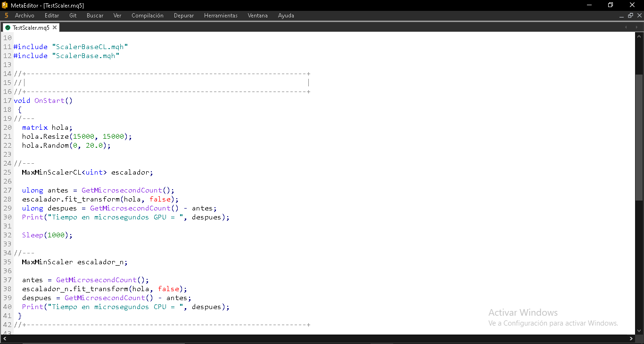Click the MetaEditor 5 logo icon in menu bar
The height and width of the screenshot is (344, 644).
(x=6, y=16)
